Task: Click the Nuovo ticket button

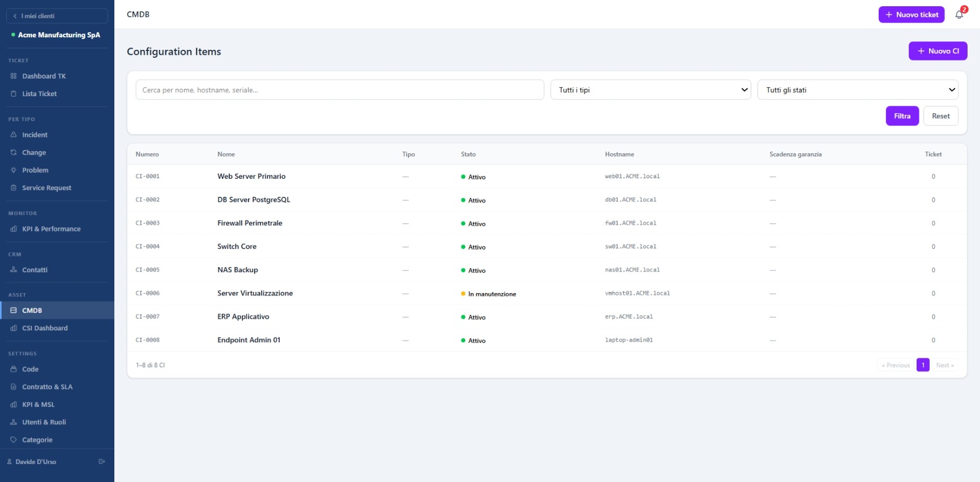Action: point(911,15)
